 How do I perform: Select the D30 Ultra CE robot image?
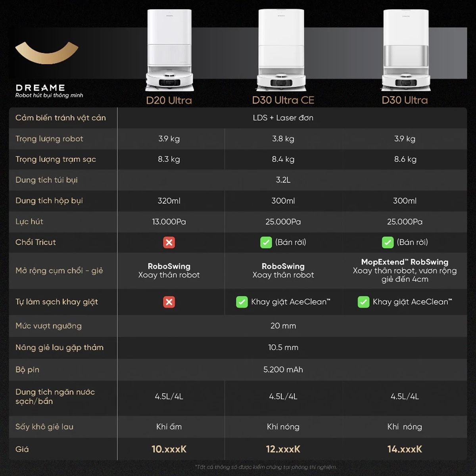[282, 50]
